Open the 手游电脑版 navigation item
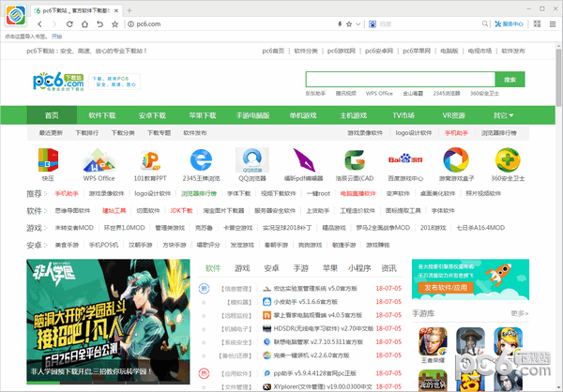Image resolution: width=563 pixels, height=392 pixels. click(x=252, y=115)
